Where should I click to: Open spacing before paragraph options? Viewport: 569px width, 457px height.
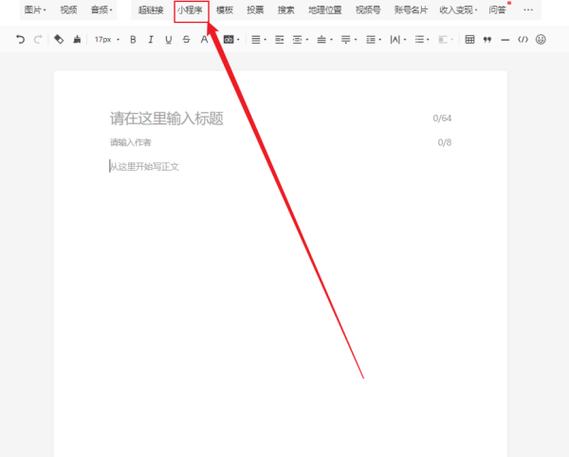point(324,40)
